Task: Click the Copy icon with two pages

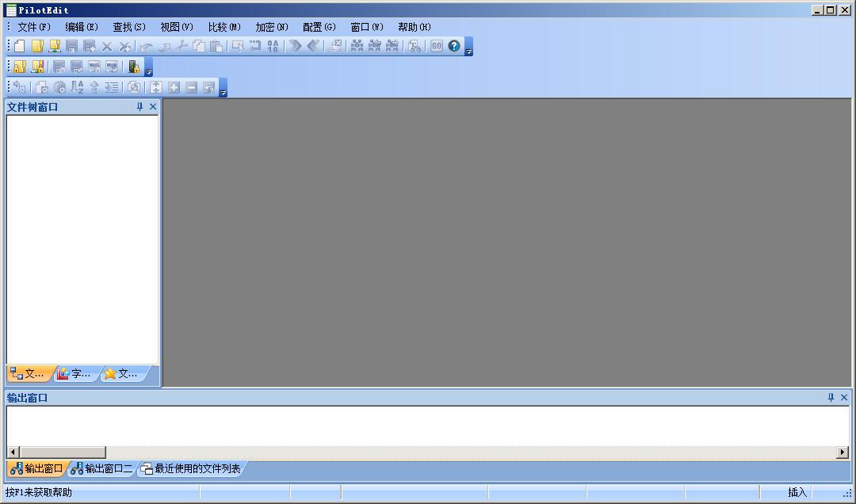Action: click(x=199, y=47)
